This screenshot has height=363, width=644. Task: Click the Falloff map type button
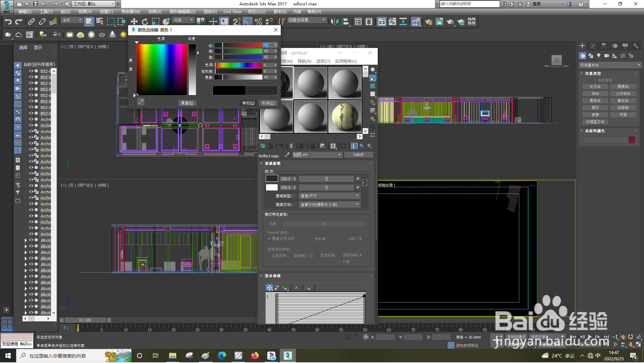358,155
